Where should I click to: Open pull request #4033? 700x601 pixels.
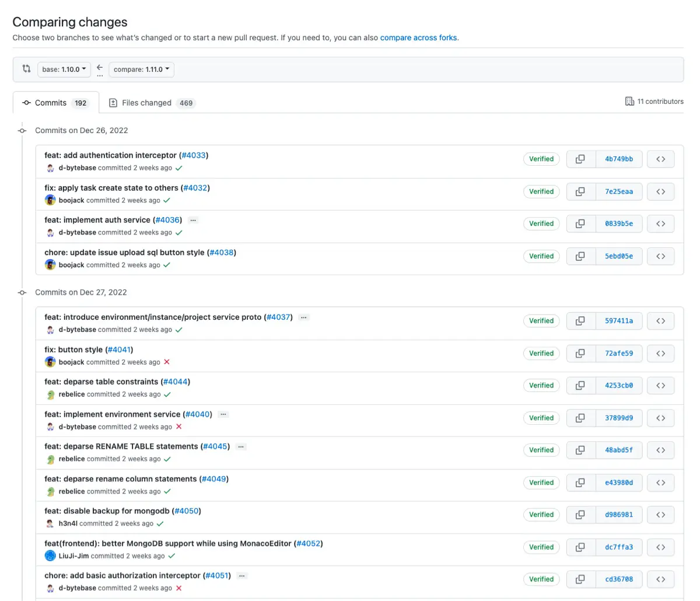tap(194, 155)
